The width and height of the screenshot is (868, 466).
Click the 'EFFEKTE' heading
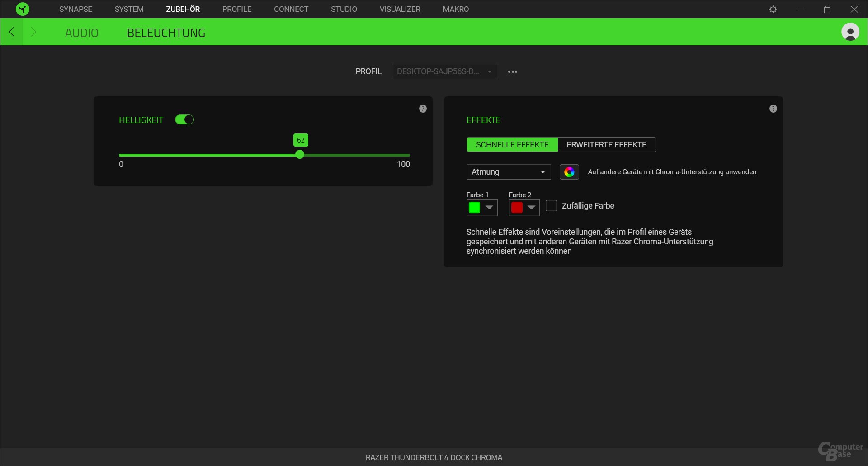483,120
